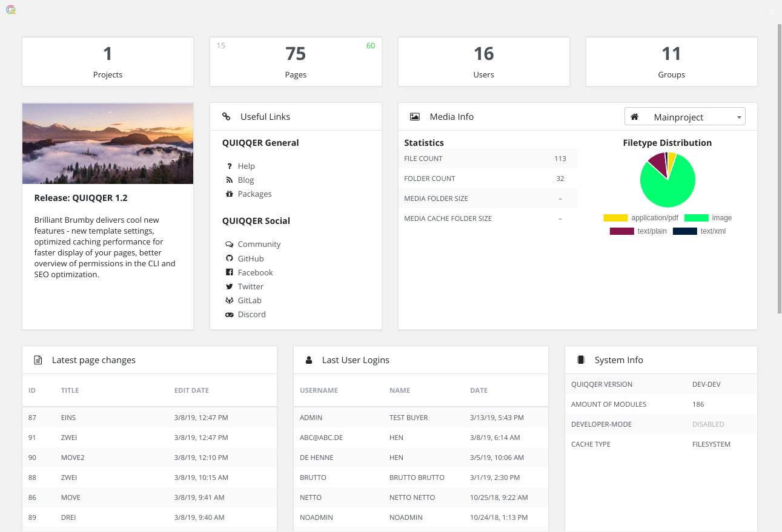Click the QUIQQER logo icon at top-left
This screenshot has height=532, width=782.
[x=10, y=10]
